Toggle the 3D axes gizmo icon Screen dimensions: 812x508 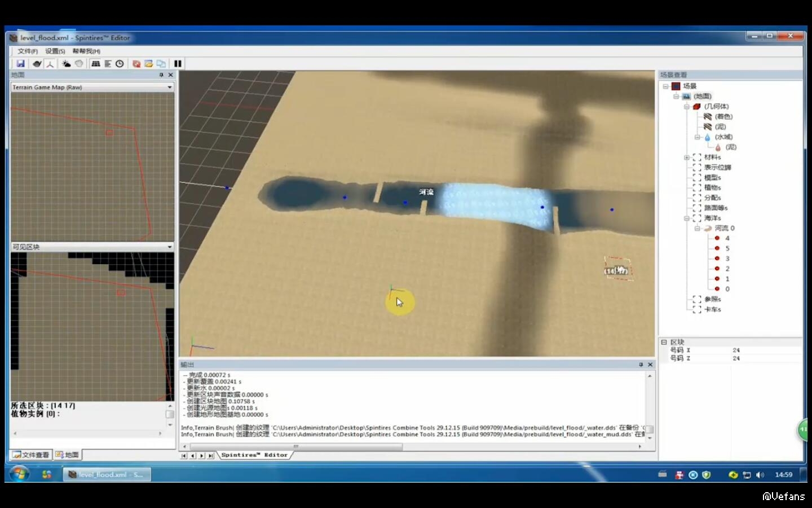pyautogui.click(x=50, y=64)
